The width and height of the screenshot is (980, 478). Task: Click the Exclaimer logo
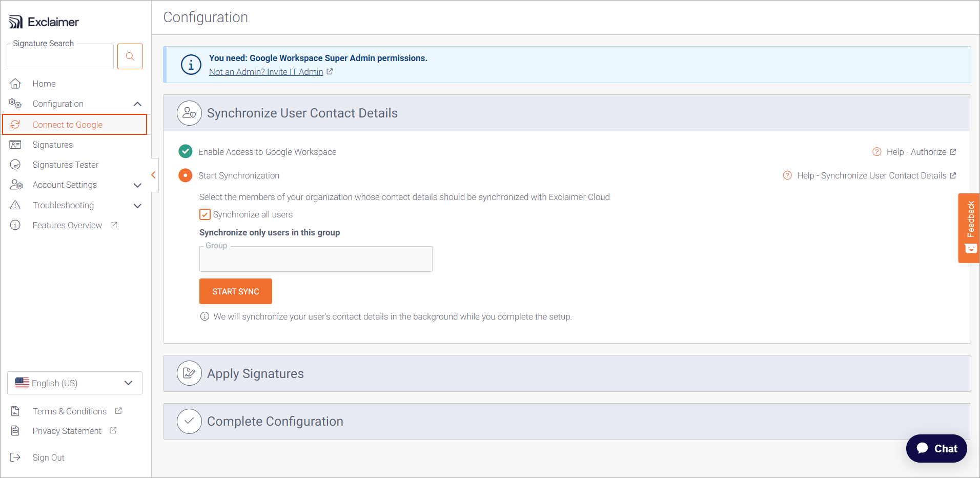(44, 22)
